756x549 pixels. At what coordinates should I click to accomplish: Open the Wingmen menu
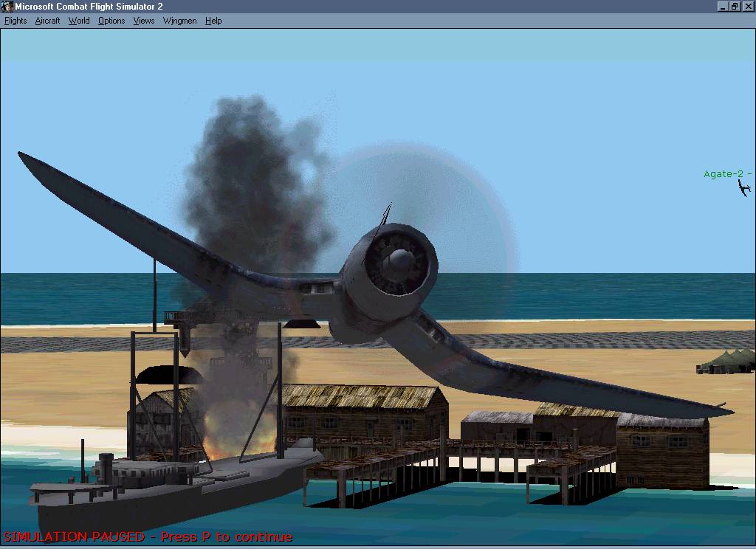[x=179, y=21]
